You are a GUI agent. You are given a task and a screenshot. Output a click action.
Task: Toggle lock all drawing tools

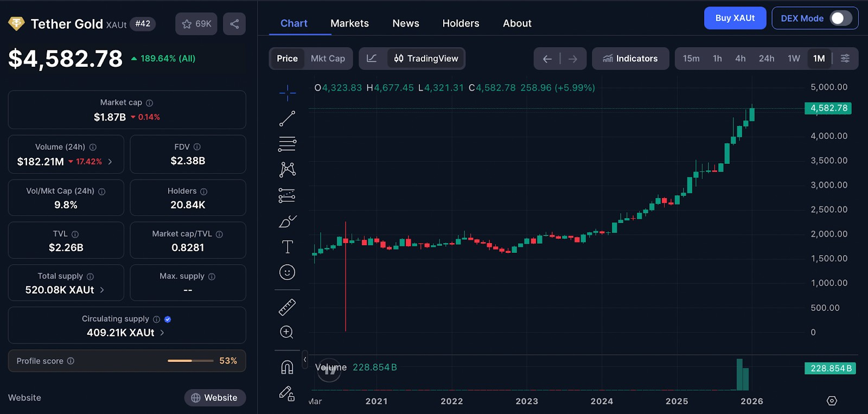(287, 393)
